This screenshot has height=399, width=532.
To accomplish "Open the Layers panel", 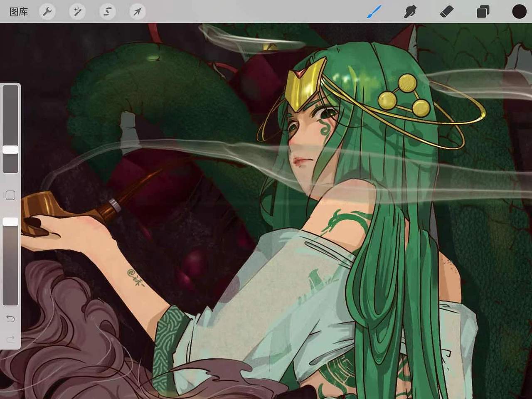I will (x=483, y=12).
